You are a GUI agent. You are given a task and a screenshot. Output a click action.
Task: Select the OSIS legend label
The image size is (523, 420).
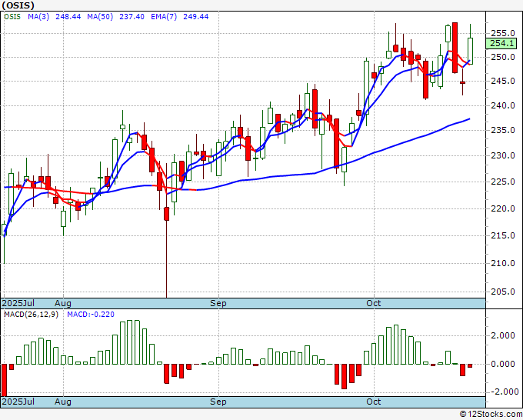pos(12,17)
